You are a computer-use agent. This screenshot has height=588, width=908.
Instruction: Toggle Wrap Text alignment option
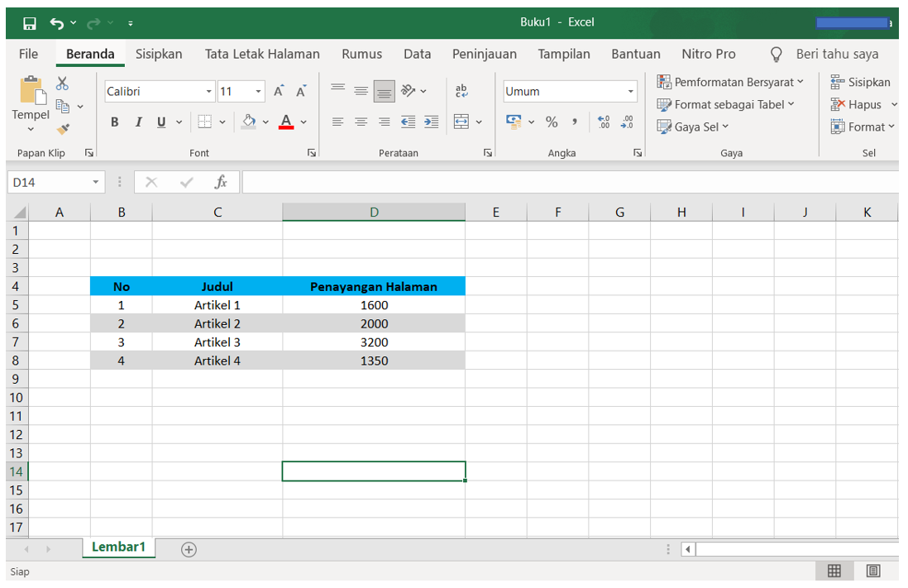[x=461, y=91]
